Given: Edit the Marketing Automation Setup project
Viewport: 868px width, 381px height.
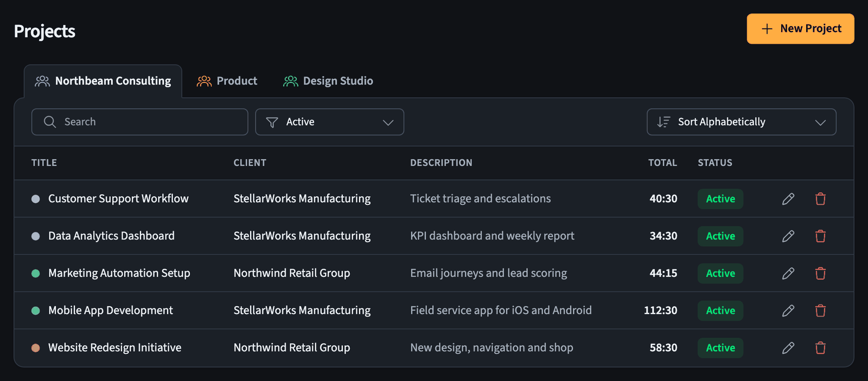Looking at the screenshot, I should coord(788,273).
